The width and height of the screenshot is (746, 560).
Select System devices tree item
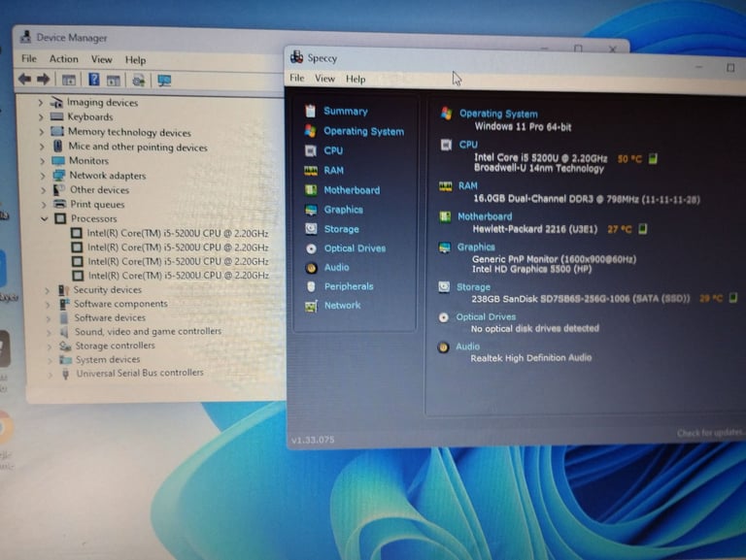tap(108, 359)
